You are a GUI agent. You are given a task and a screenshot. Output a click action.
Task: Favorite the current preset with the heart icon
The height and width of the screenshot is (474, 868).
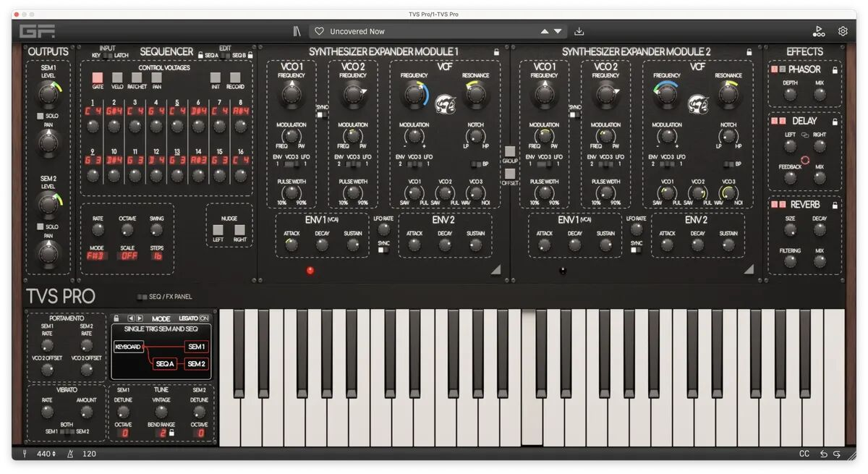point(319,31)
